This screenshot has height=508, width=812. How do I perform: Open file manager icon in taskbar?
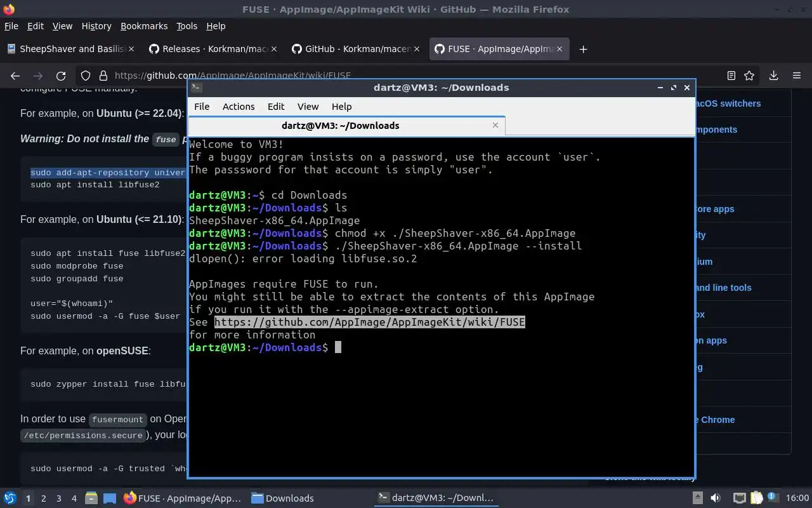coord(91,498)
